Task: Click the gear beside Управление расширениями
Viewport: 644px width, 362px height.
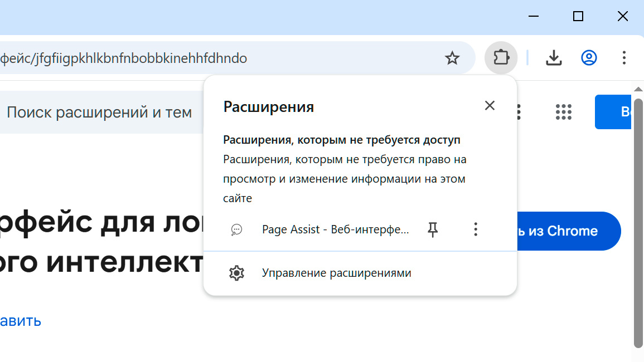Action: (237, 273)
